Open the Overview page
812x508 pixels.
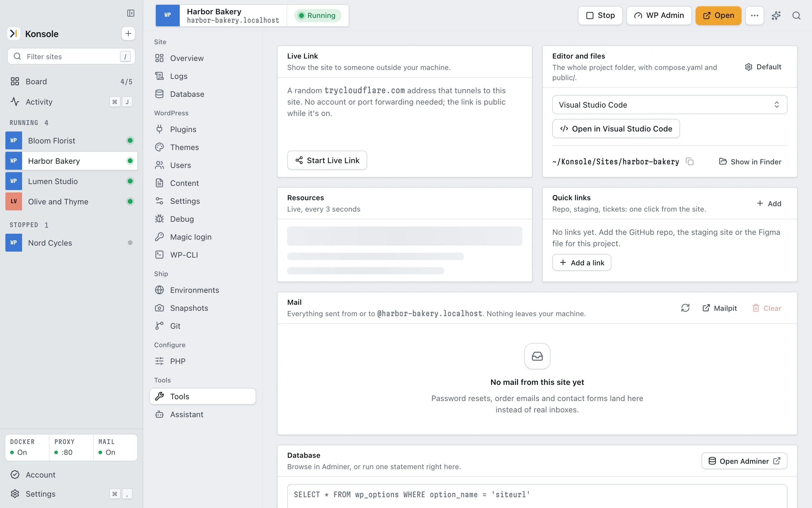pyautogui.click(x=202, y=58)
